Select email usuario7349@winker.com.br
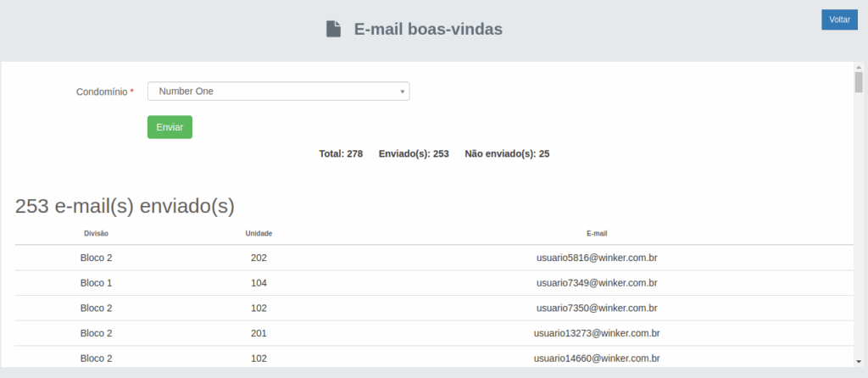Screen dimensions: 868x378 [597, 283]
